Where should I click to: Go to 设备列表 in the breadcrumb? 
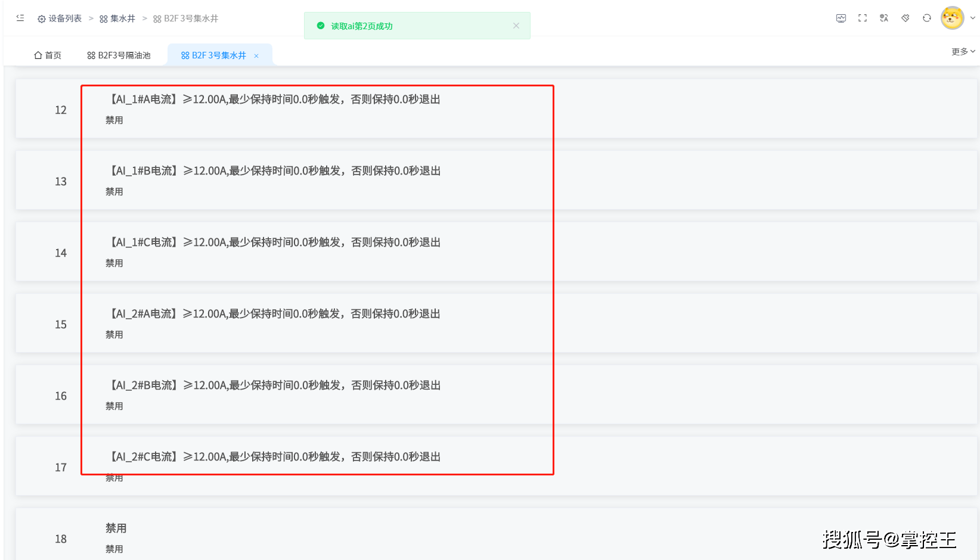click(64, 19)
